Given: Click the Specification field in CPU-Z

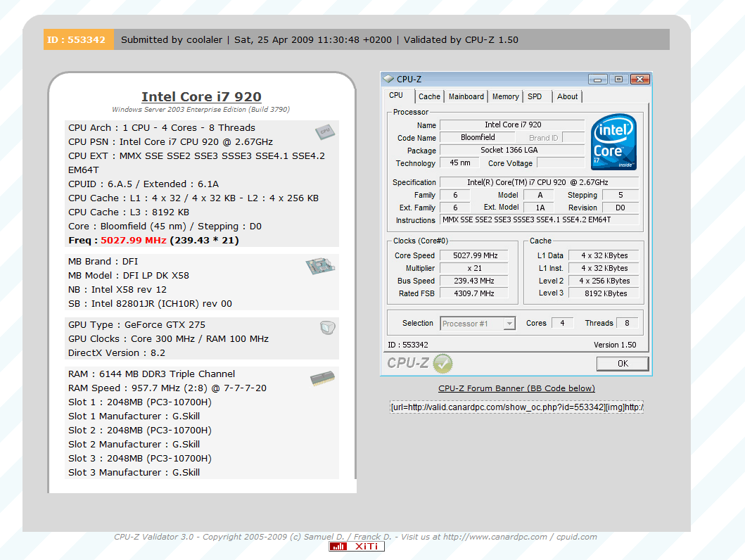Looking at the screenshot, I should (540, 182).
